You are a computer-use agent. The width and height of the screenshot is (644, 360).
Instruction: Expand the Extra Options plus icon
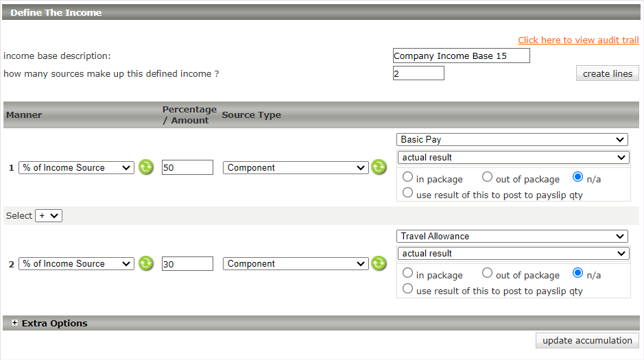tap(15, 323)
